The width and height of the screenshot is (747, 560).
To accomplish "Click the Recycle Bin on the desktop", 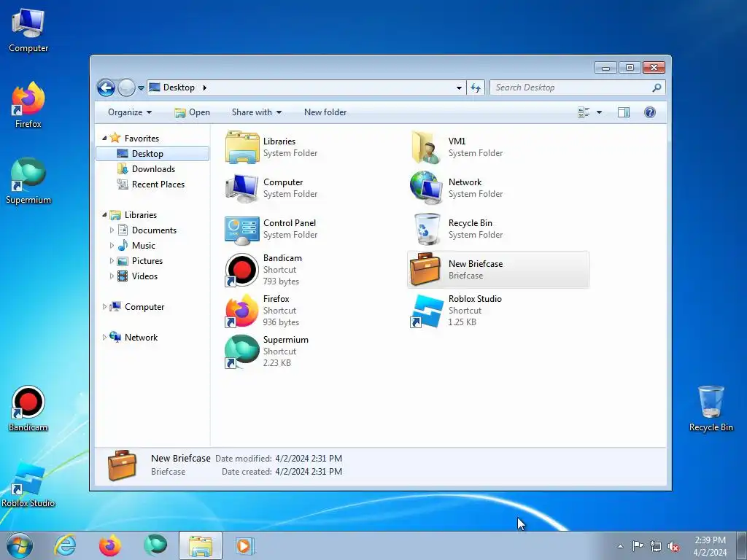I will tap(711, 408).
